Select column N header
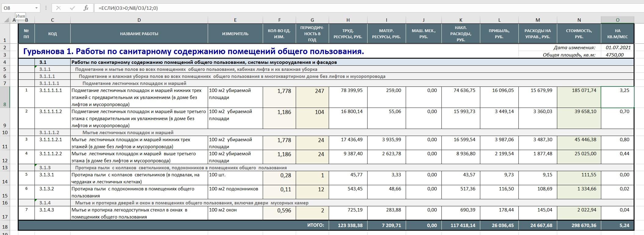This screenshot has width=644, height=235. (579, 20)
